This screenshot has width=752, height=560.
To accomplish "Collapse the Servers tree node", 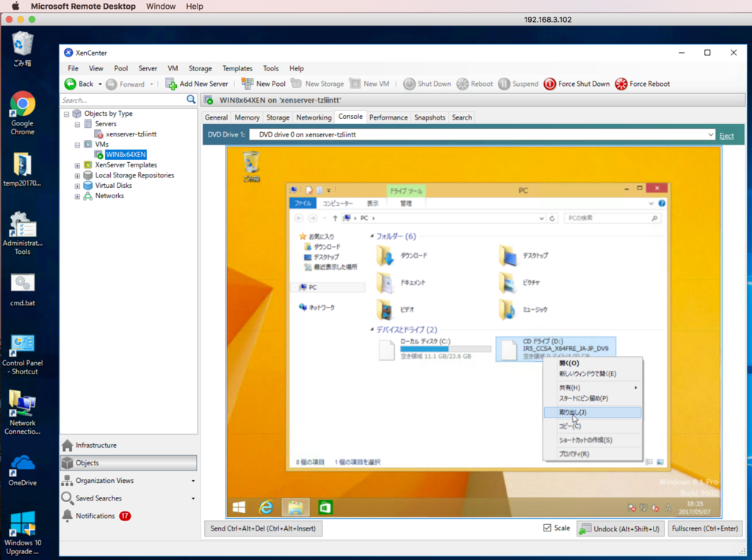I will tap(77, 124).
